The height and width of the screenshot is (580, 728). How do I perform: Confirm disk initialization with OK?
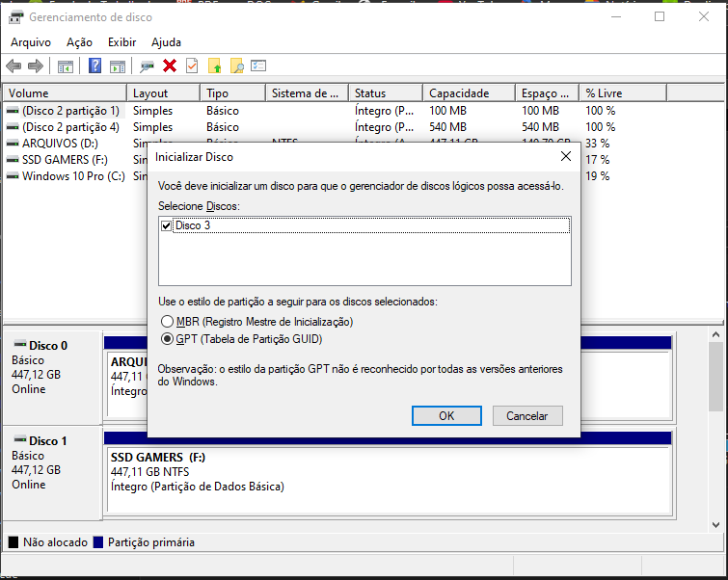(x=446, y=416)
